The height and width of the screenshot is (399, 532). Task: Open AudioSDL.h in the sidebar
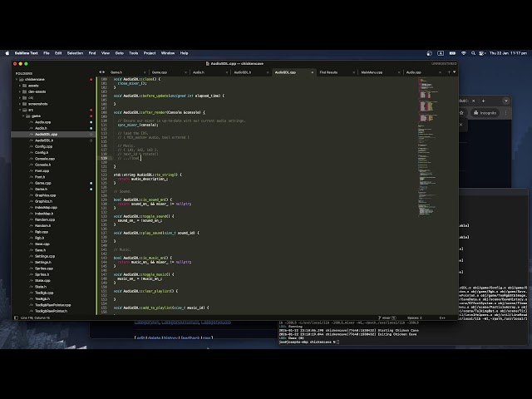[x=44, y=140]
